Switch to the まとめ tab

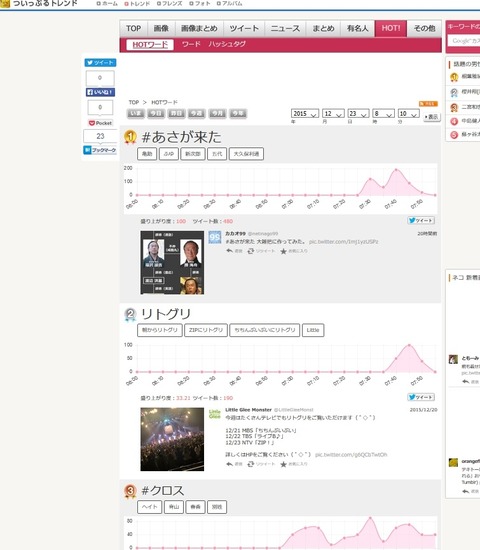click(323, 28)
